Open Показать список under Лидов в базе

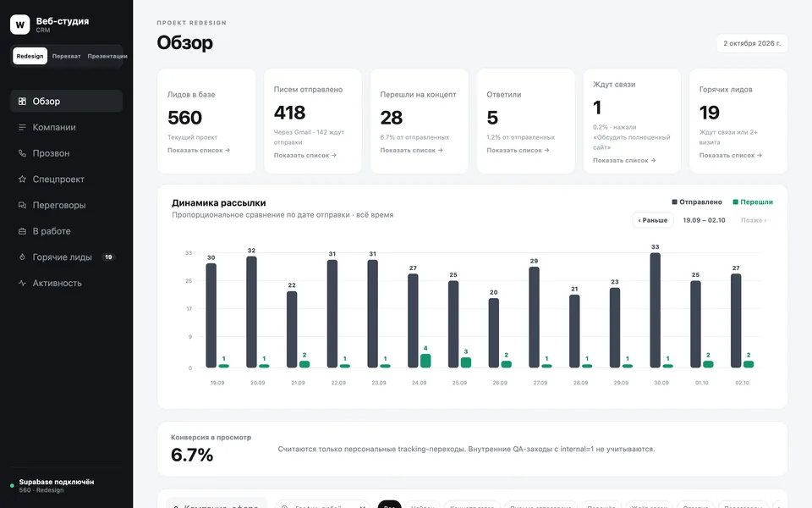198,151
